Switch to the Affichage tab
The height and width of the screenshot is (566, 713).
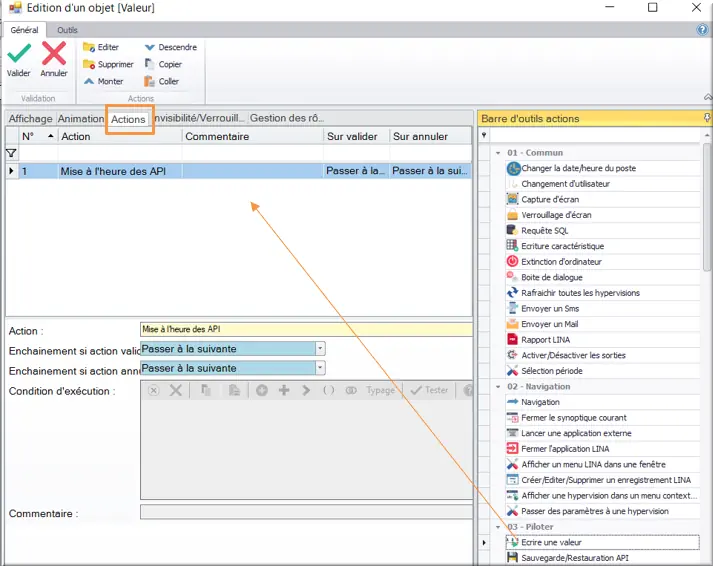tap(30, 119)
